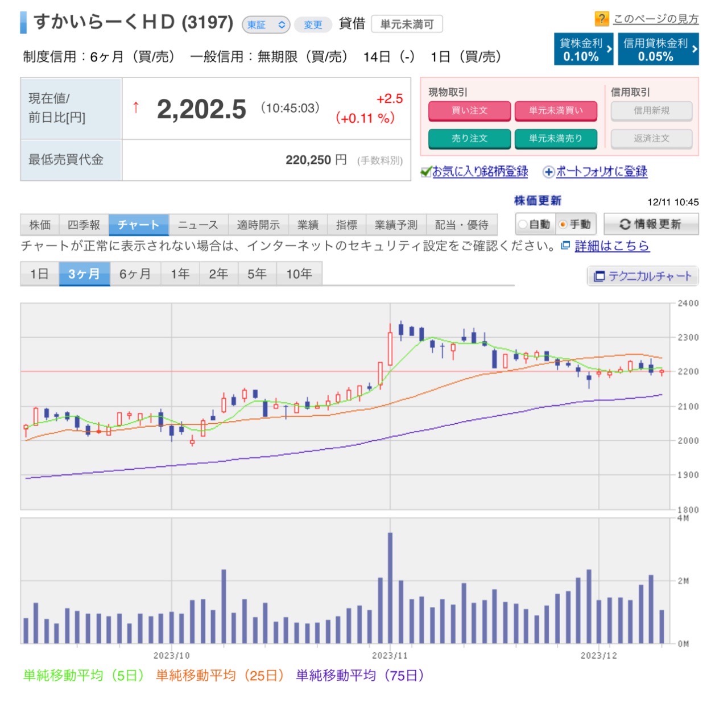Click the 信用新規 button
The image size is (707, 728).
point(652,111)
